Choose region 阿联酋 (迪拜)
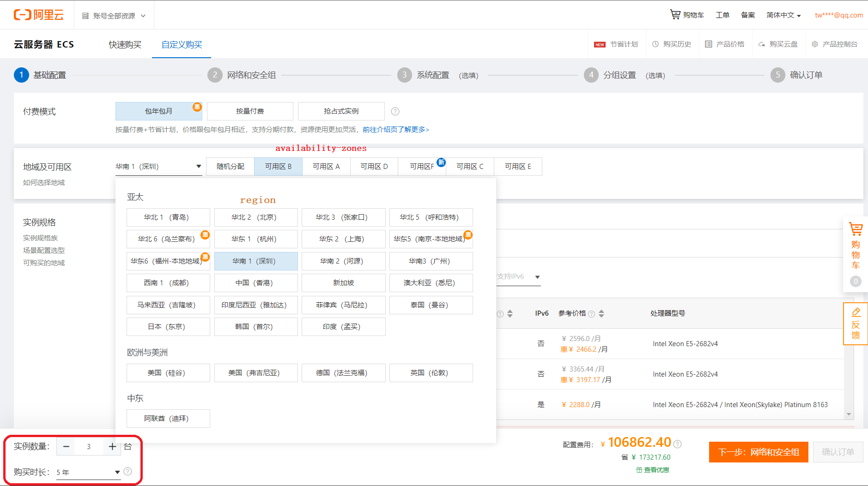Image resolution: width=868 pixels, height=486 pixels. (168, 419)
